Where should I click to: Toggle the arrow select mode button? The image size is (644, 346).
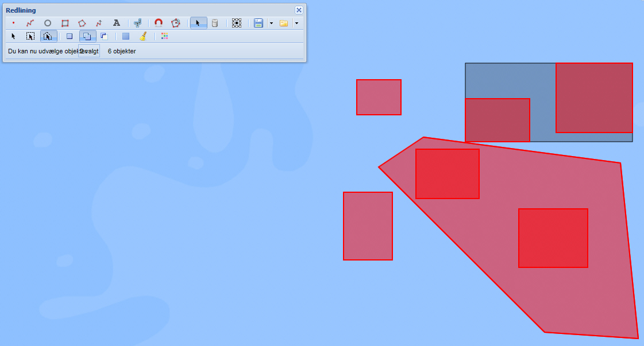point(198,23)
